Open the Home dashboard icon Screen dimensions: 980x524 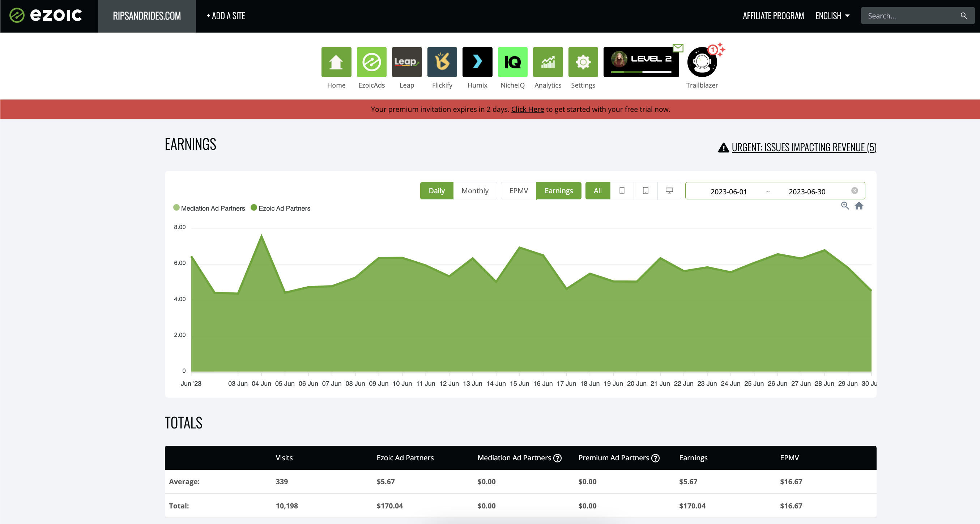(x=336, y=62)
